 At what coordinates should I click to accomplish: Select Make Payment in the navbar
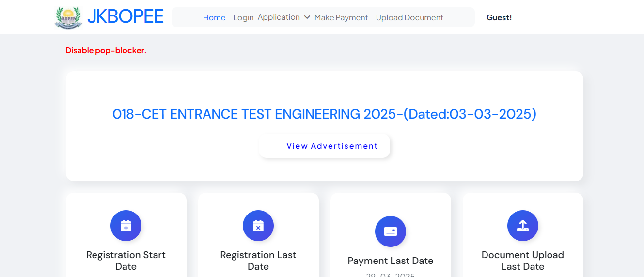point(341,17)
